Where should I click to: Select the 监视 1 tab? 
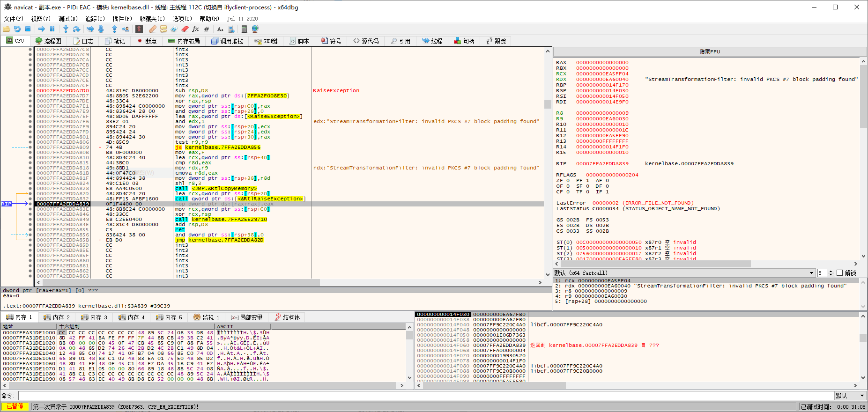(207, 317)
